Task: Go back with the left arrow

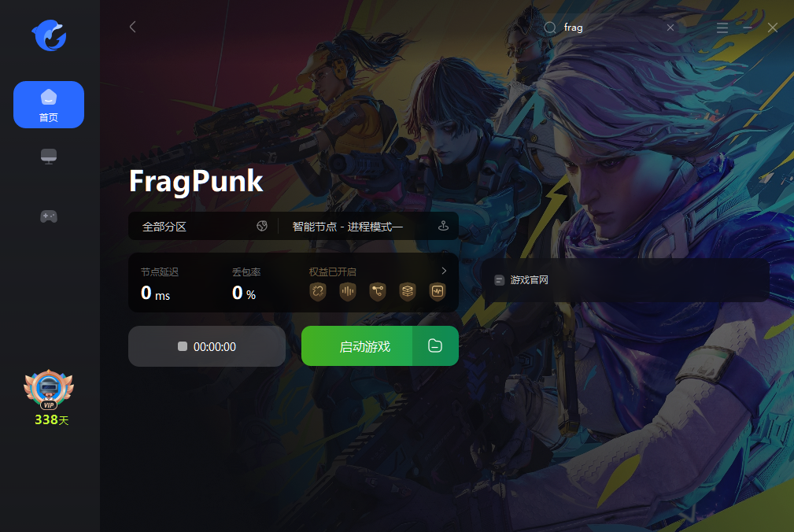Action: (x=133, y=27)
